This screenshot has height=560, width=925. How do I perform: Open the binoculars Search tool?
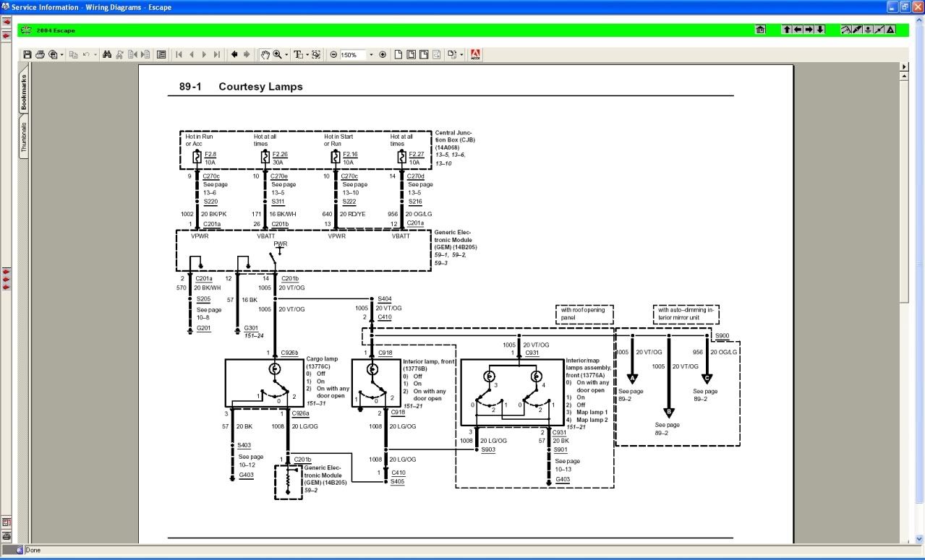[x=107, y=54]
